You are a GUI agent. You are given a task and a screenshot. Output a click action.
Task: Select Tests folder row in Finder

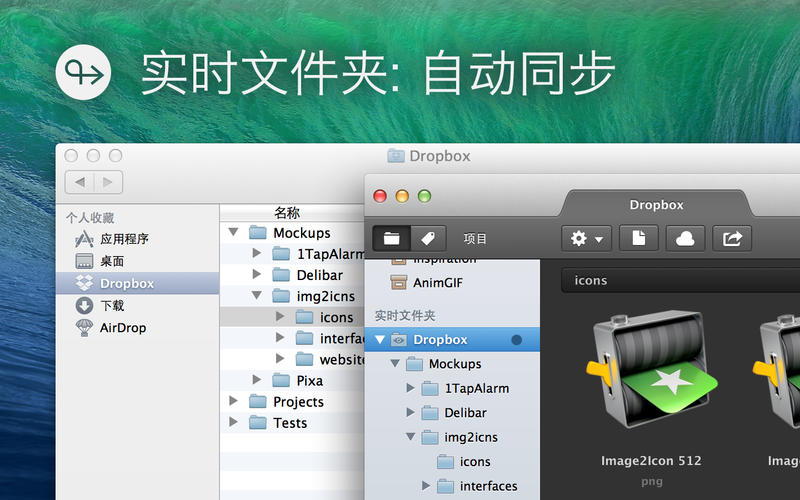coord(292,423)
